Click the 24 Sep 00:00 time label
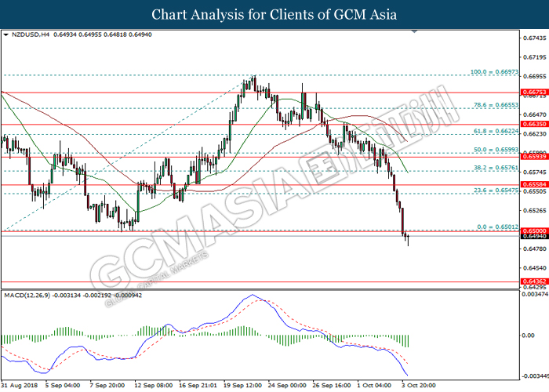 point(287,386)
